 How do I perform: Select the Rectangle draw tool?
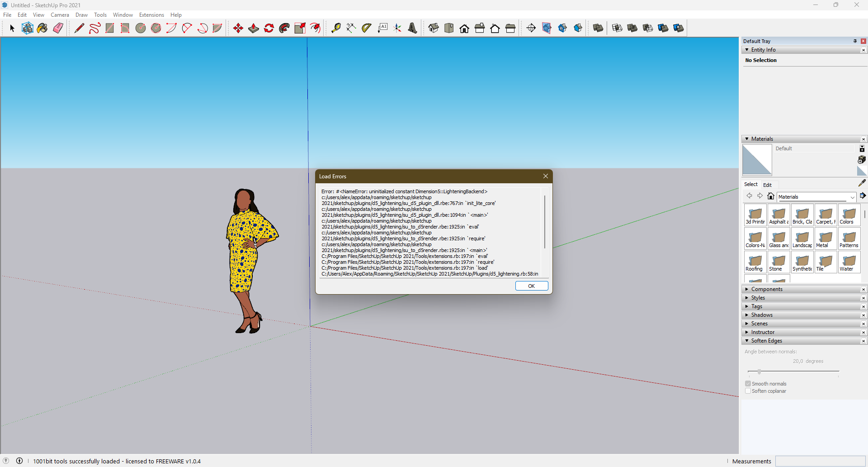coord(110,28)
